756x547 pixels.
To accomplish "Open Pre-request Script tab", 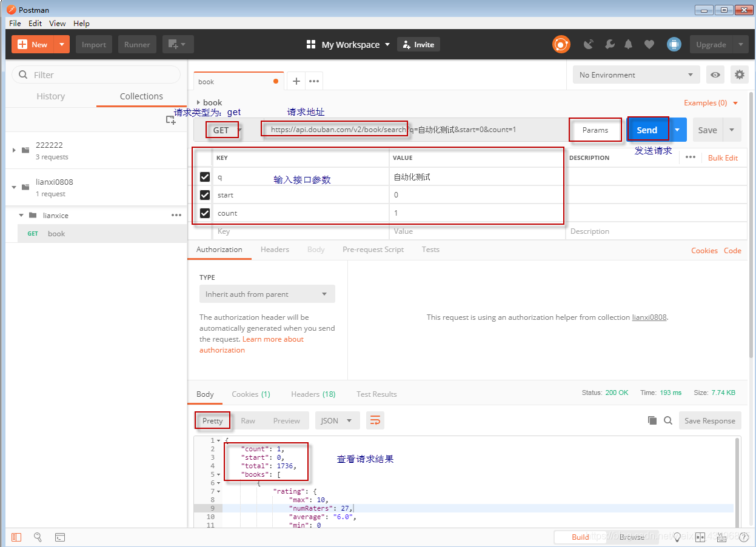I will click(x=373, y=249).
